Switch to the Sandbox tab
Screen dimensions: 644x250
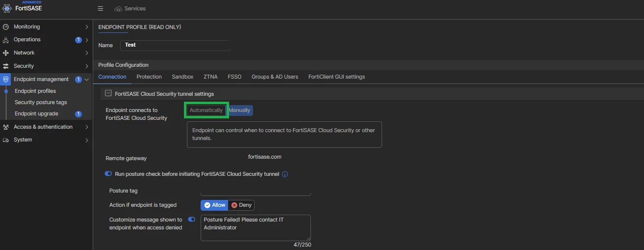[182, 77]
